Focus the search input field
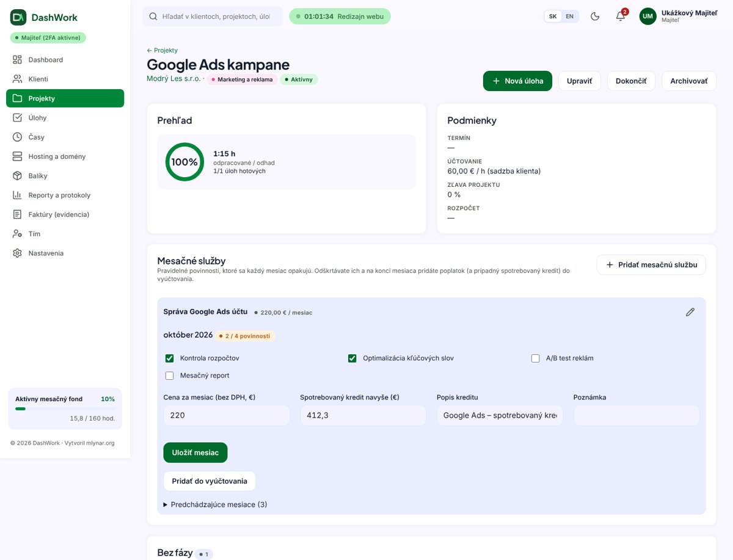The width and height of the screenshot is (733, 560). pos(213,16)
